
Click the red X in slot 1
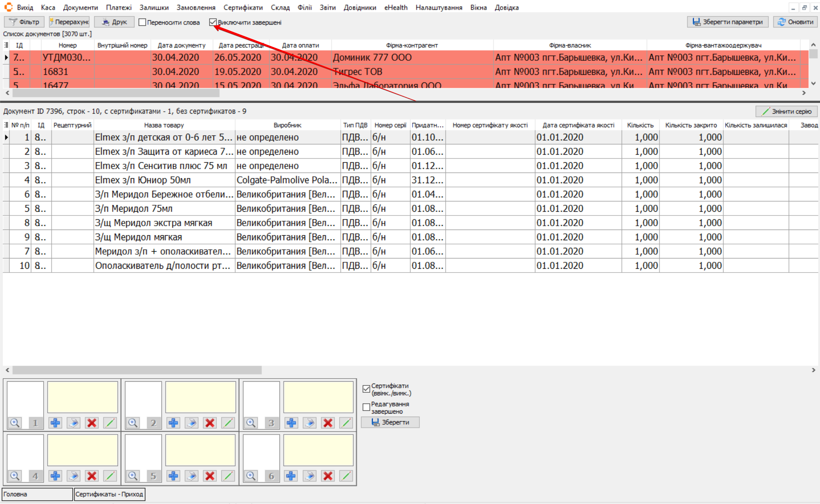click(92, 423)
